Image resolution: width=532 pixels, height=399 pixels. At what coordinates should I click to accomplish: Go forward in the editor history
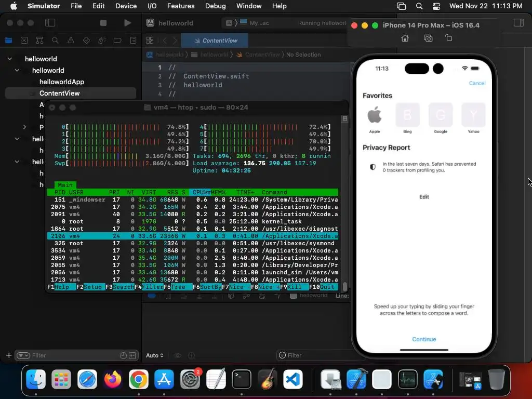(175, 41)
